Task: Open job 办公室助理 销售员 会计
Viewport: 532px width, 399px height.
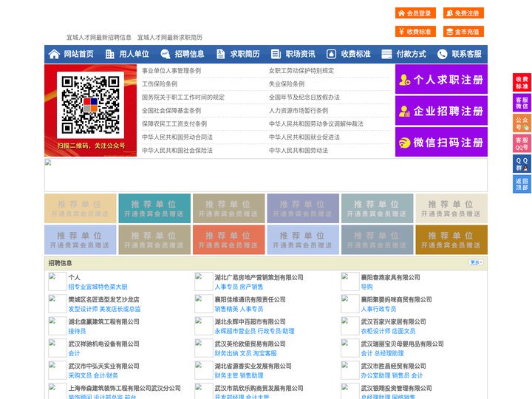Action: point(392,375)
